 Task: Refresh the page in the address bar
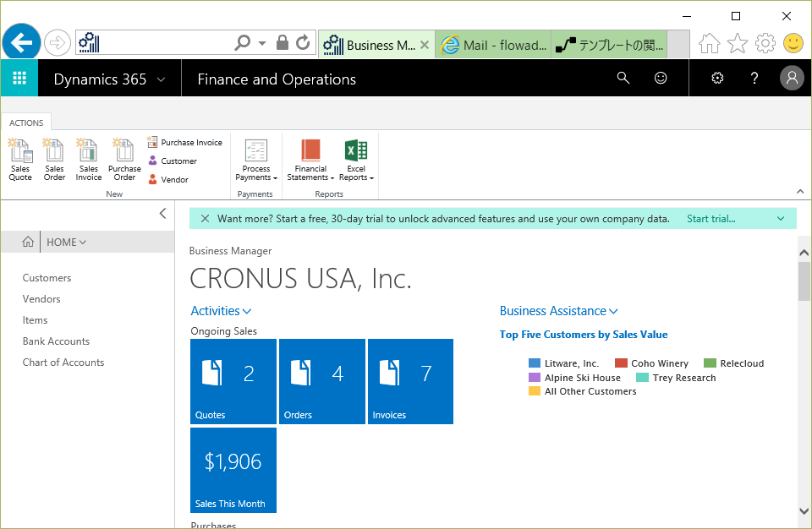[x=303, y=42]
